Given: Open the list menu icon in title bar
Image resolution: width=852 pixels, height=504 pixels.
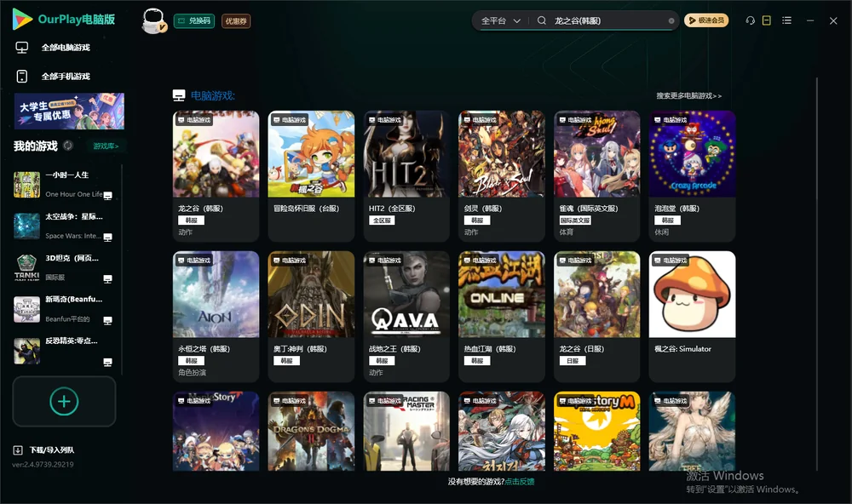Looking at the screenshot, I should pos(786,20).
